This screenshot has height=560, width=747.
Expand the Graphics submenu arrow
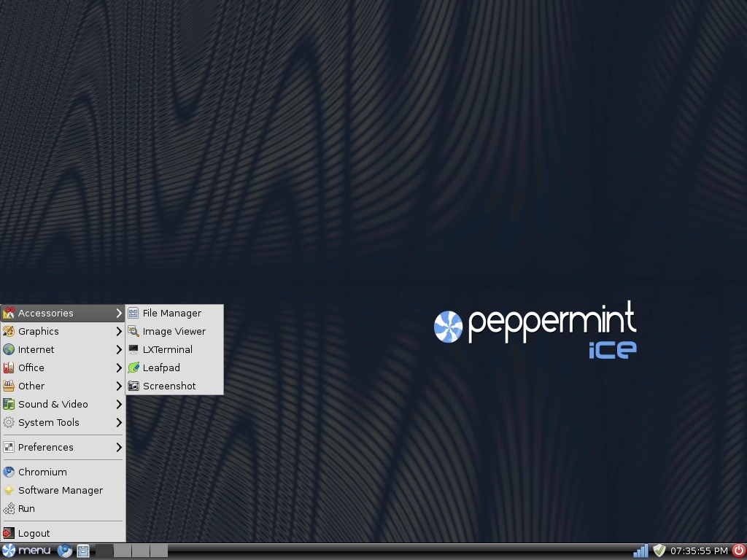tap(119, 332)
